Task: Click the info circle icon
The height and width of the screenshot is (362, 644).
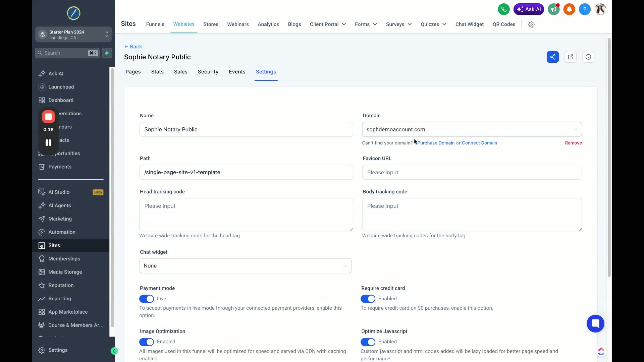Action: 588,57
